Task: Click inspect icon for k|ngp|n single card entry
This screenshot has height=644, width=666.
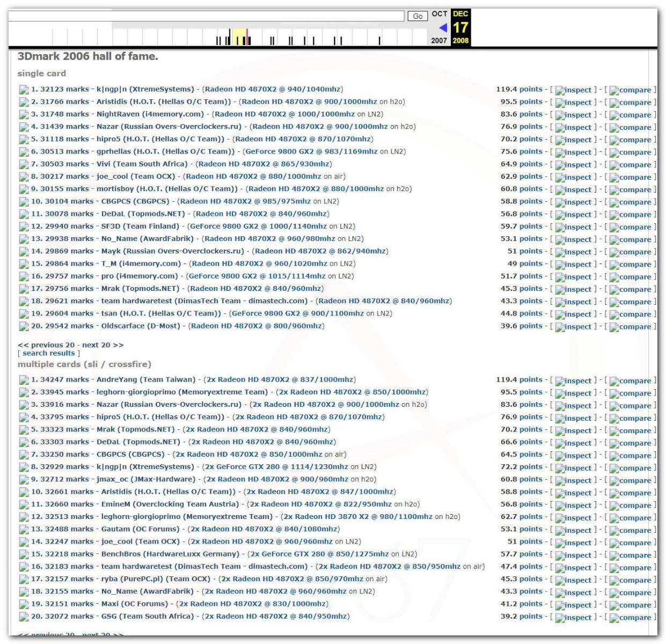Action: pos(573,90)
